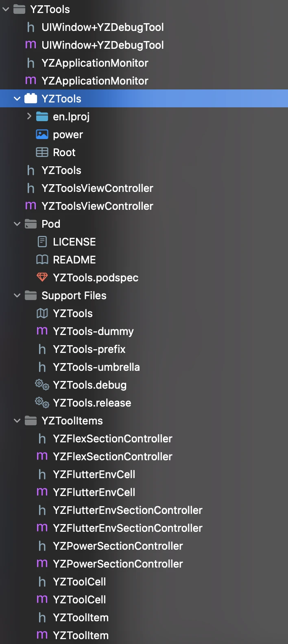Click the selected YZTools bundle icon
This screenshot has height=644, width=288.
pyautogui.click(x=31, y=99)
